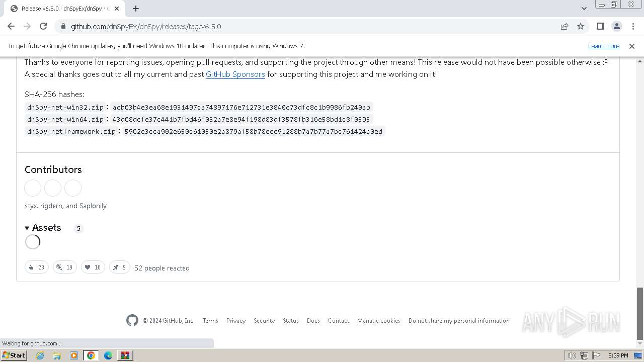Open the volume tray icon
The width and height of the screenshot is (644, 362).
(572, 355)
